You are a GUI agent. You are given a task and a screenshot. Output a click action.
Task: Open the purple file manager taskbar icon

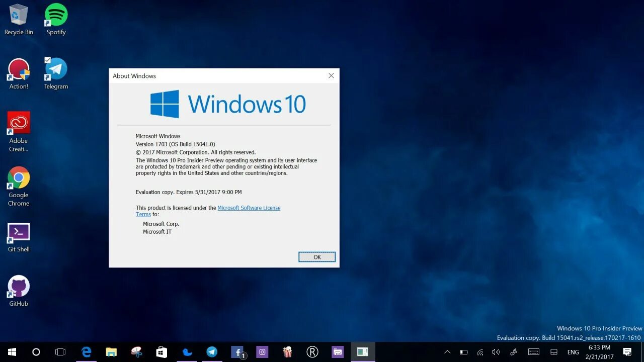point(338,352)
